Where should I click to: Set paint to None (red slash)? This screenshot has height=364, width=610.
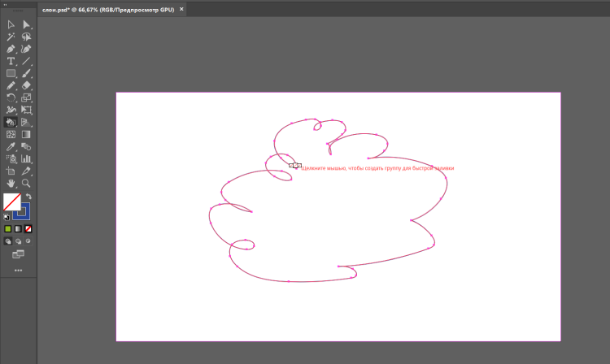[28, 229]
